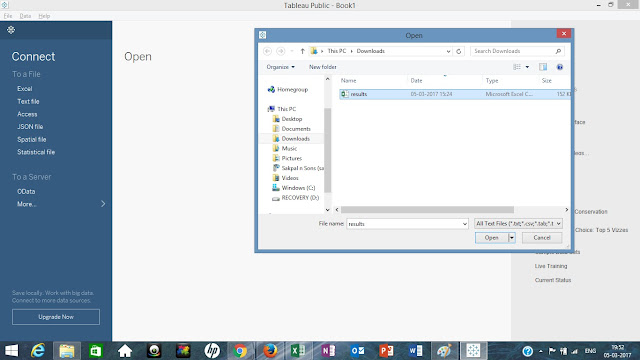Viewport: 640px width, 360px height.
Task: Open dialog help question mark icon
Action: 560,67
